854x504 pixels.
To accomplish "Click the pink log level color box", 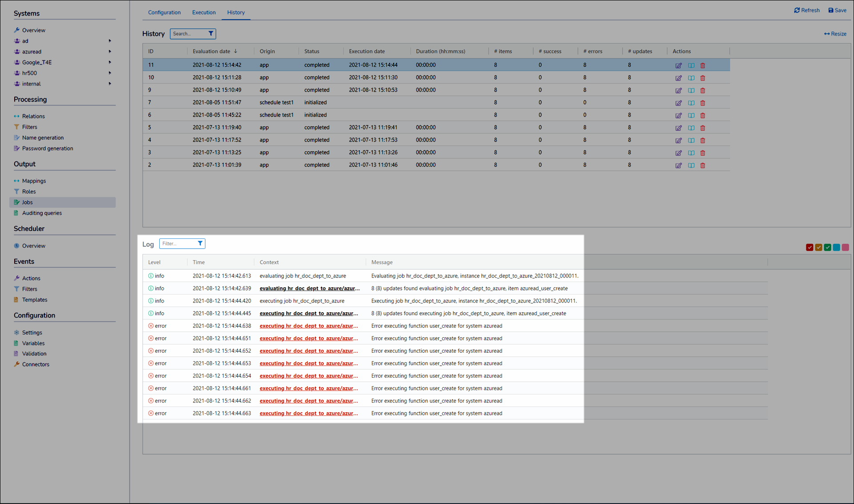I will point(845,247).
